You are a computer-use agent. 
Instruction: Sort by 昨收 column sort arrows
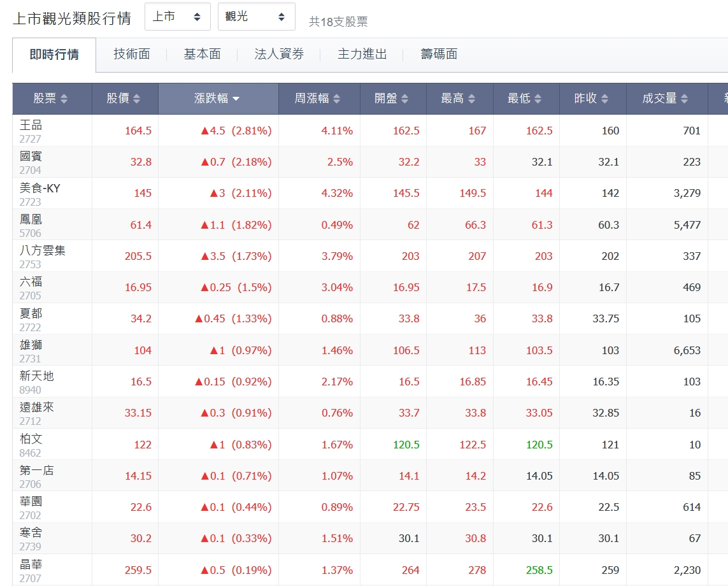pyautogui.click(x=604, y=99)
